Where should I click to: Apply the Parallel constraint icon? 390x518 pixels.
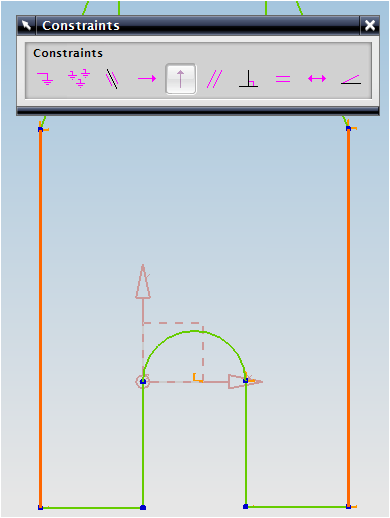click(x=215, y=79)
